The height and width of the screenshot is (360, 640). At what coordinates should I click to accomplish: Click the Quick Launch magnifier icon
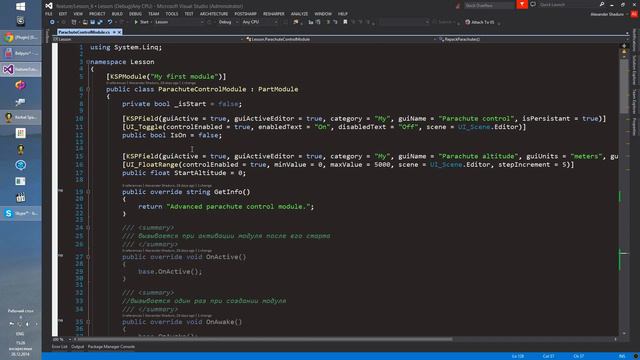point(602,4)
